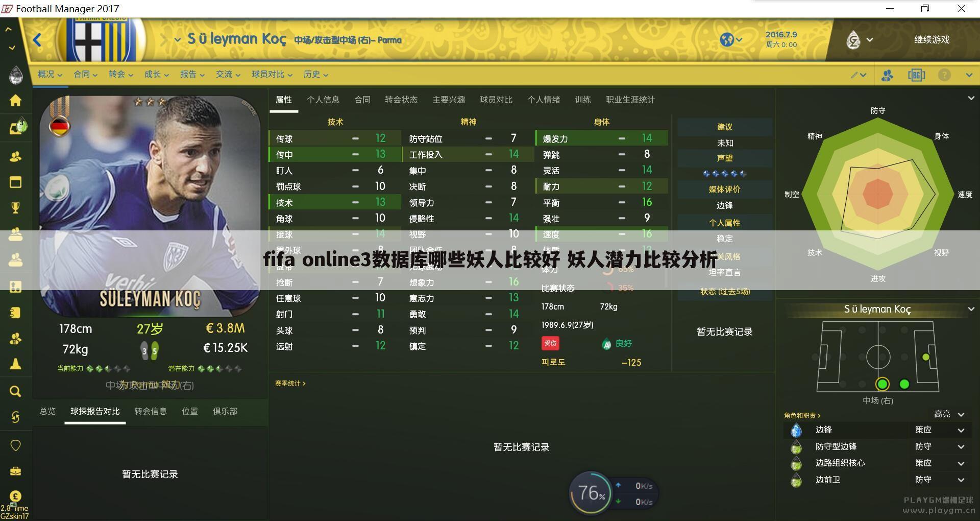This screenshot has height=521, width=980.
Task: Click the manager profile droplet sidebar icon
Action: (16, 75)
